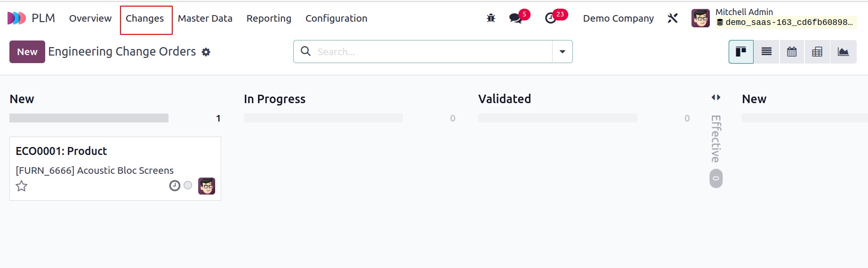Open the activities clock icon
The image size is (868, 268).
tap(550, 18)
